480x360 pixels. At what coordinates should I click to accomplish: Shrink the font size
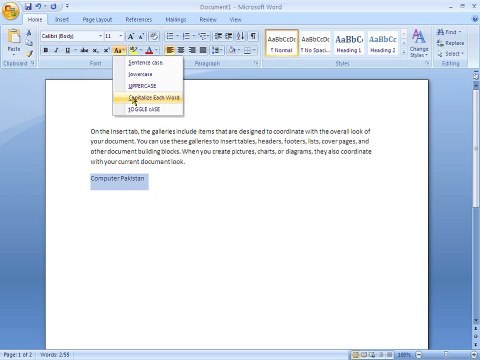click(141, 36)
